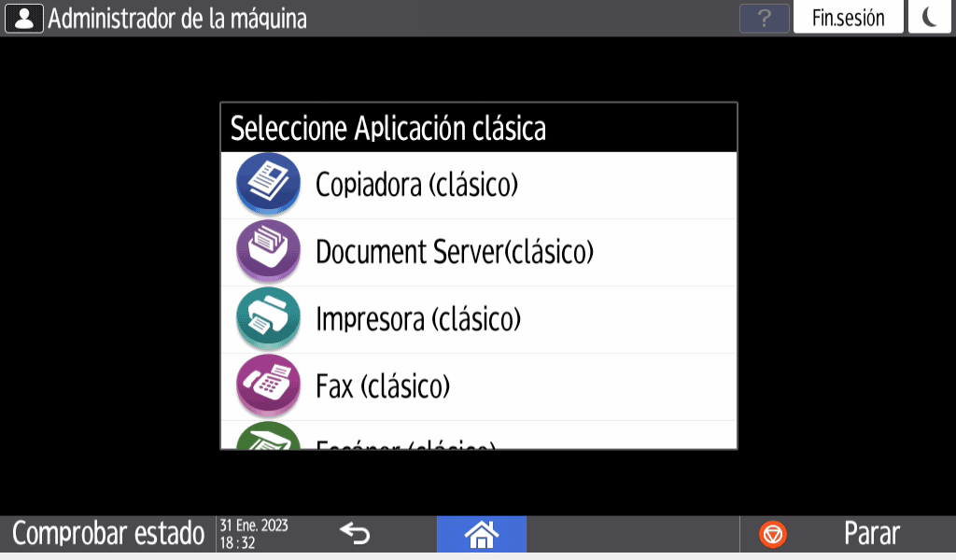Image resolution: width=956 pixels, height=560 pixels.
Task: Open help with the question mark button
Action: point(764,19)
